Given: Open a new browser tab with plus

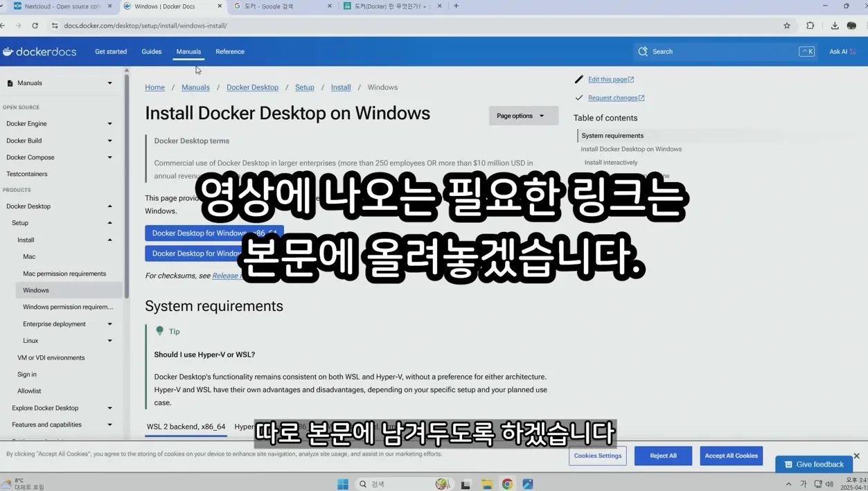Looking at the screenshot, I should pyautogui.click(x=456, y=6).
